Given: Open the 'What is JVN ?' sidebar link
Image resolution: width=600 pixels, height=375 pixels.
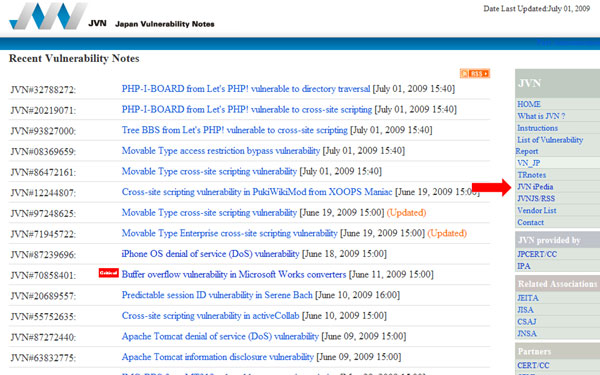Looking at the screenshot, I should click(x=541, y=116).
